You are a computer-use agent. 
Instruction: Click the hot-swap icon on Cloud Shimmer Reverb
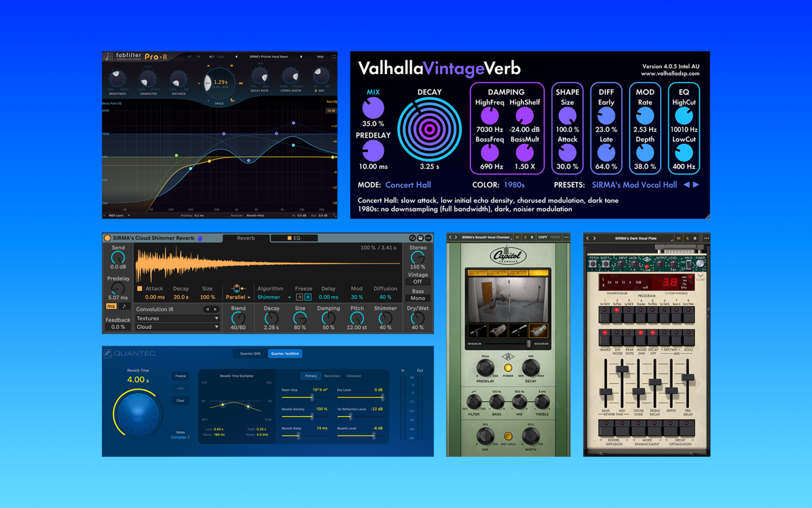411,238
